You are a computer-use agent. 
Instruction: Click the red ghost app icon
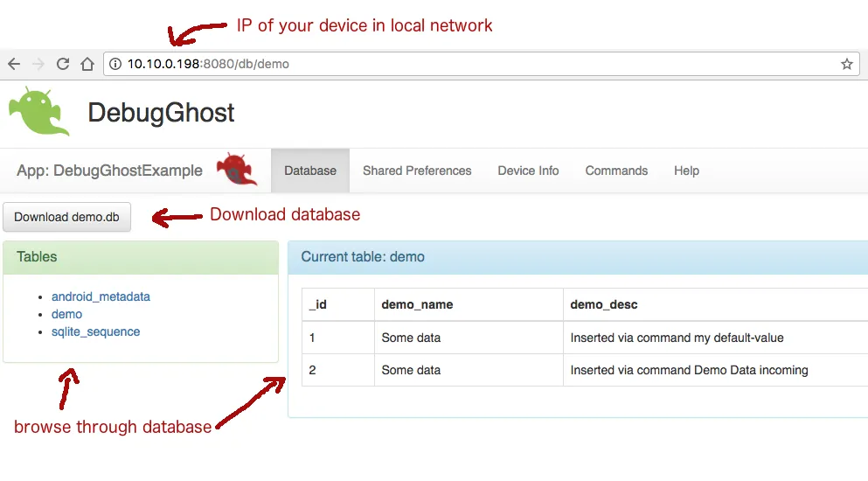[237, 170]
